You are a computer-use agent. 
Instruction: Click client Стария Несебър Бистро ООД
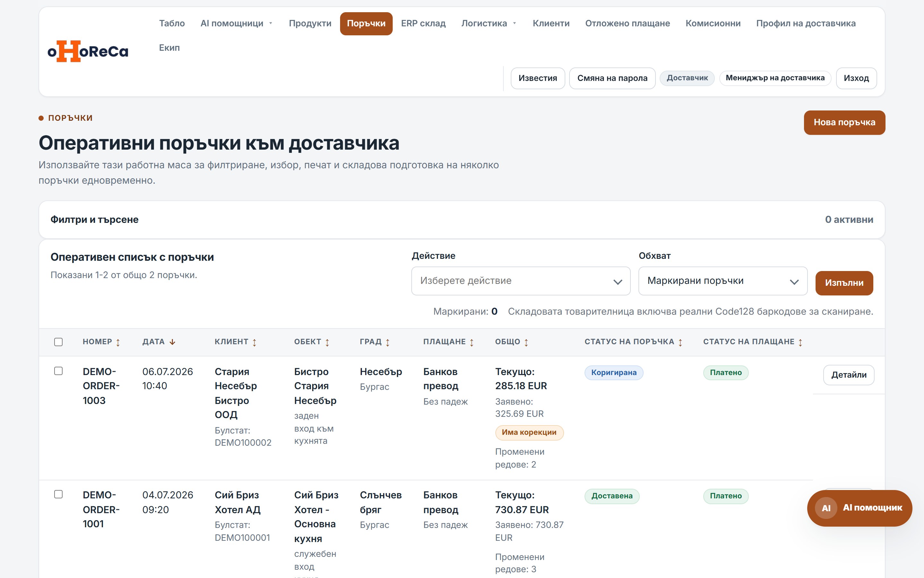(x=235, y=393)
